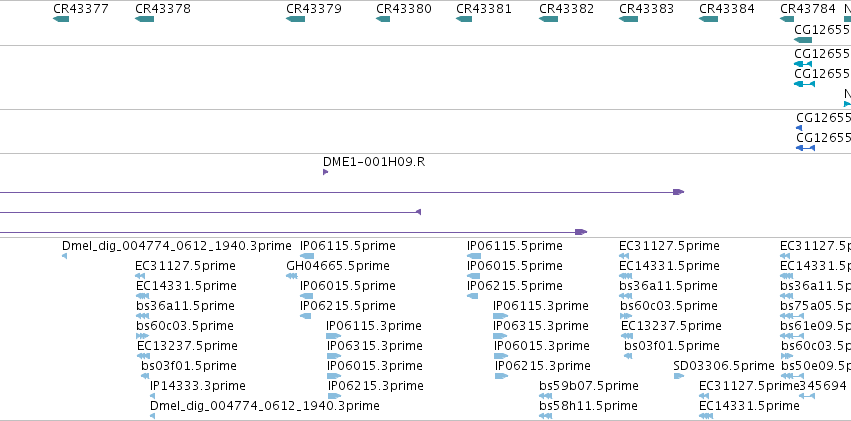This screenshot has width=851, height=421.
Task: Select the SD03306.5prime EST arrow
Action: (x=678, y=376)
